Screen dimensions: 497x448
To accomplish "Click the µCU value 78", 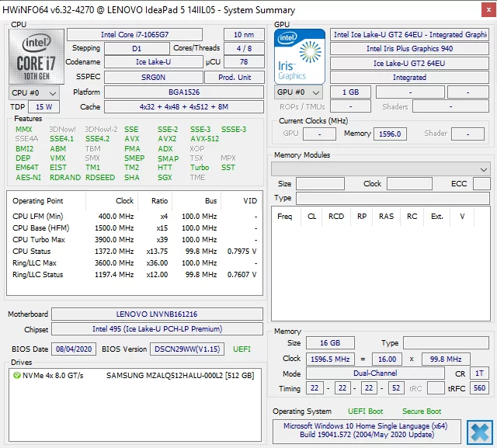I will point(244,62).
